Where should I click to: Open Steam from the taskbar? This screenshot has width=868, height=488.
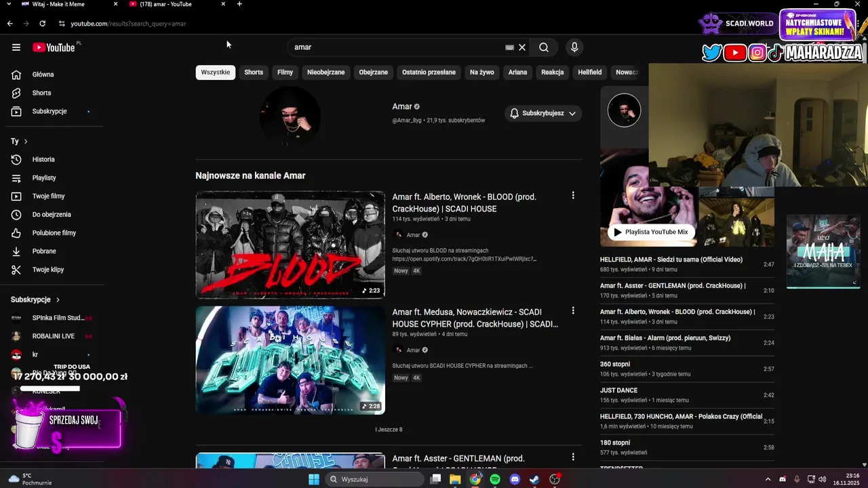[534, 479]
